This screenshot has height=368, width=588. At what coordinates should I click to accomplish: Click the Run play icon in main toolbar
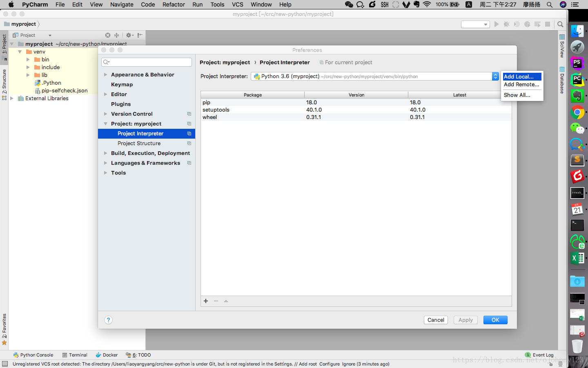(497, 24)
